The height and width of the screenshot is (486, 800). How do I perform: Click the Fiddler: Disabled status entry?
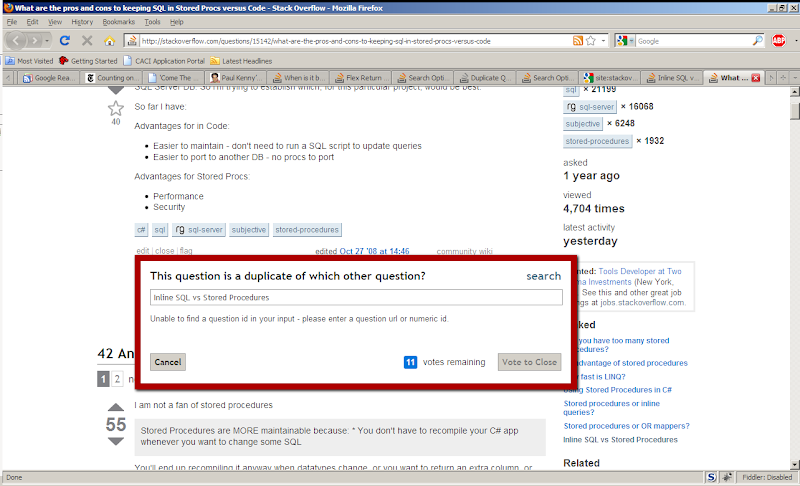point(767,477)
